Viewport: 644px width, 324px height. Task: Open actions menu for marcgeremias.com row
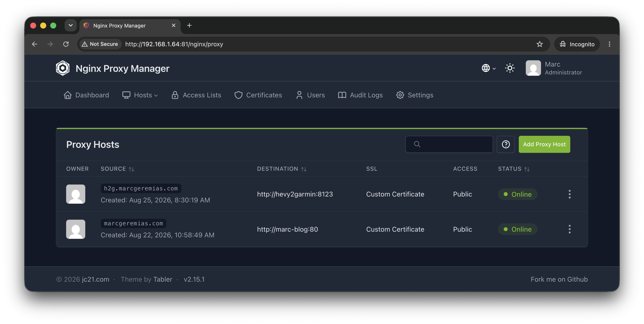(x=569, y=229)
